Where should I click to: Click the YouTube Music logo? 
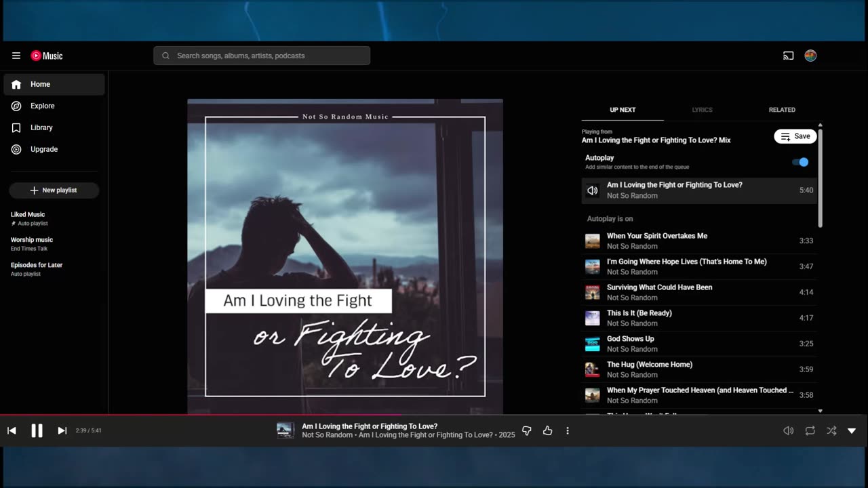click(47, 56)
